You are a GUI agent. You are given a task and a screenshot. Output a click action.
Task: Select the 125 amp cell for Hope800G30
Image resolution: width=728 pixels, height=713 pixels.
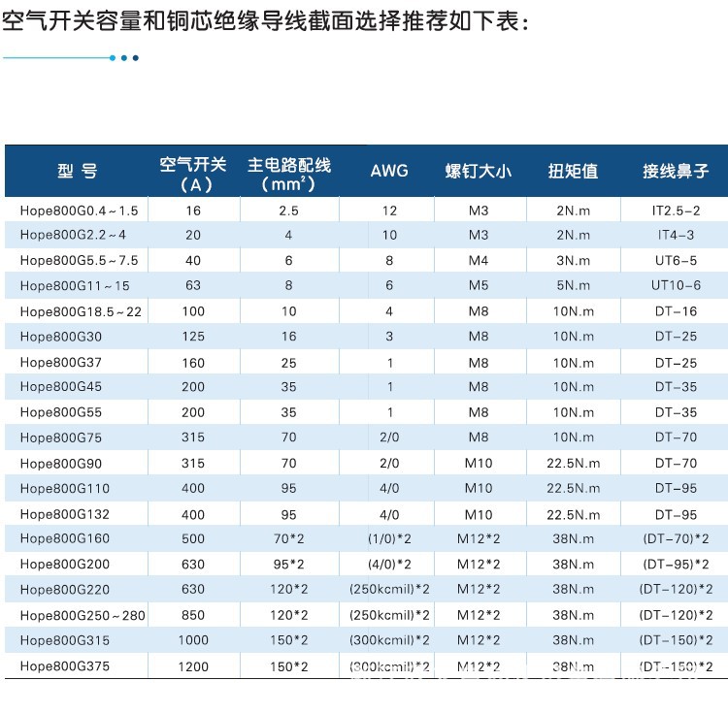click(193, 336)
